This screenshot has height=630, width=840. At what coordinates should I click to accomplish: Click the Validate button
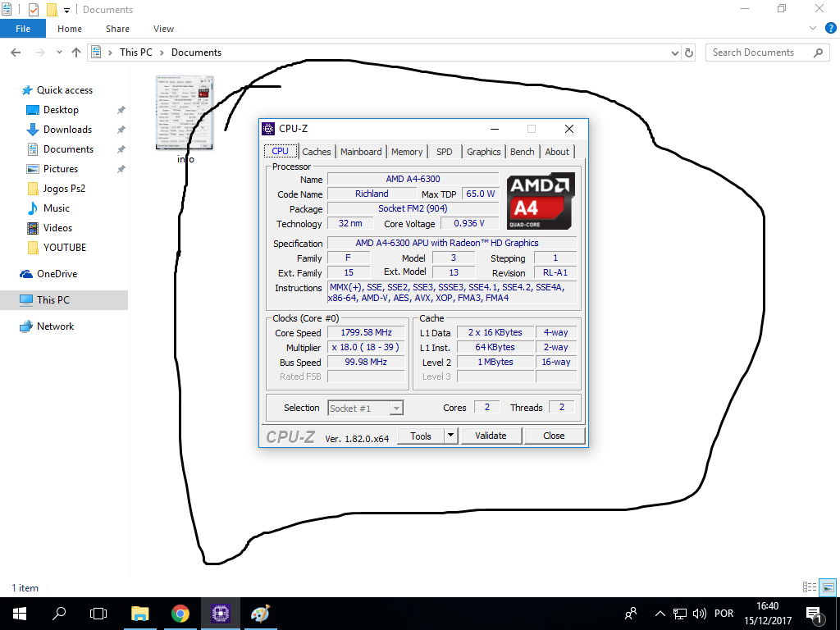491,436
